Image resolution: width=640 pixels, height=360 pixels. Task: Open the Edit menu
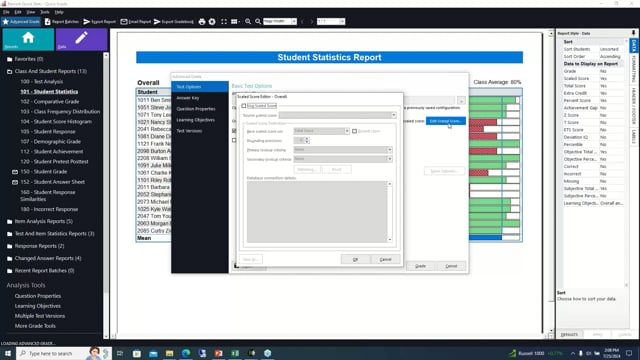18,12
